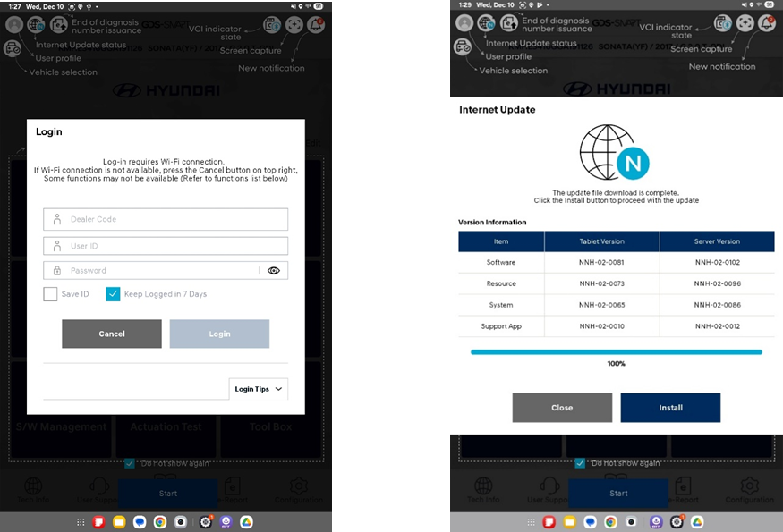Open Actuation Test tile behind Login dialog
Viewport: 783px width, 532px height.
[x=166, y=436]
